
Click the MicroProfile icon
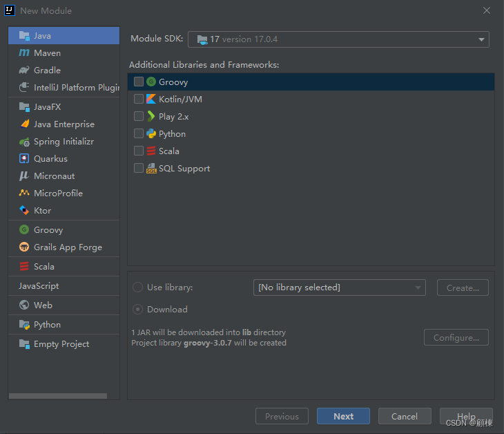24,193
